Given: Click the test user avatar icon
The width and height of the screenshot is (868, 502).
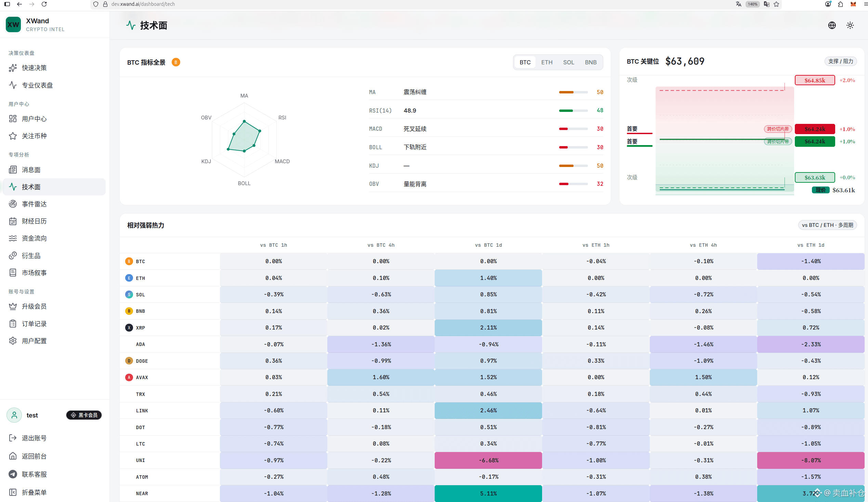Looking at the screenshot, I should (x=14, y=415).
